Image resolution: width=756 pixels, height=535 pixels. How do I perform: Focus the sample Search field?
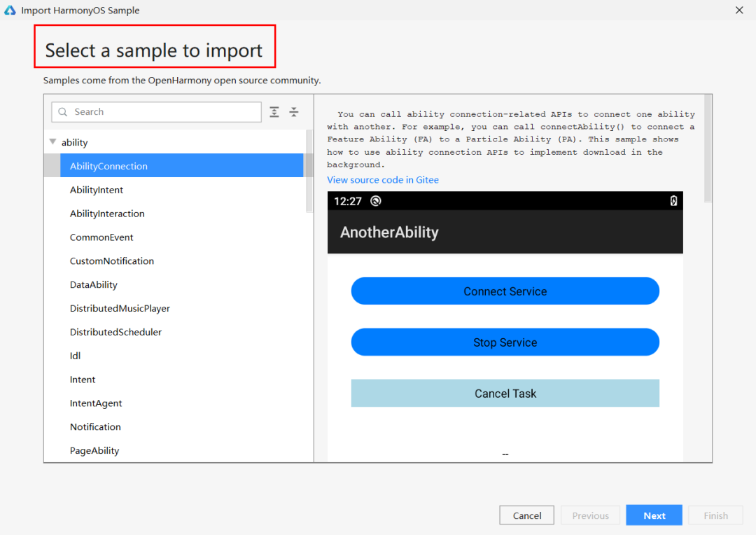(156, 112)
